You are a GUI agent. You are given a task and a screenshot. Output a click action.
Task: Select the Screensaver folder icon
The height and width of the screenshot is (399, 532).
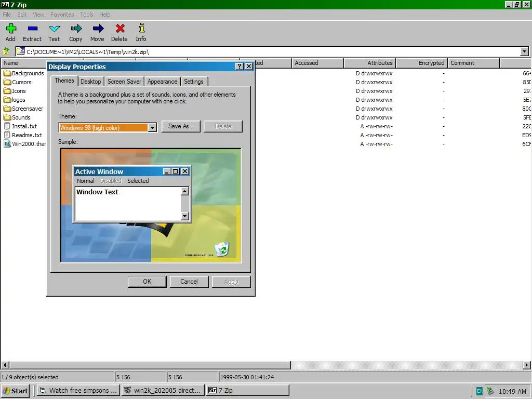pos(7,108)
